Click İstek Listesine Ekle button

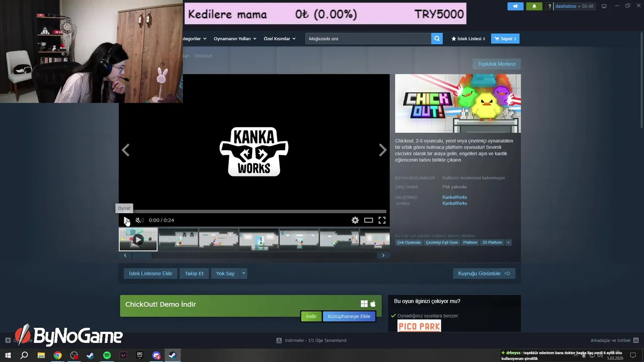click(150, 274)
